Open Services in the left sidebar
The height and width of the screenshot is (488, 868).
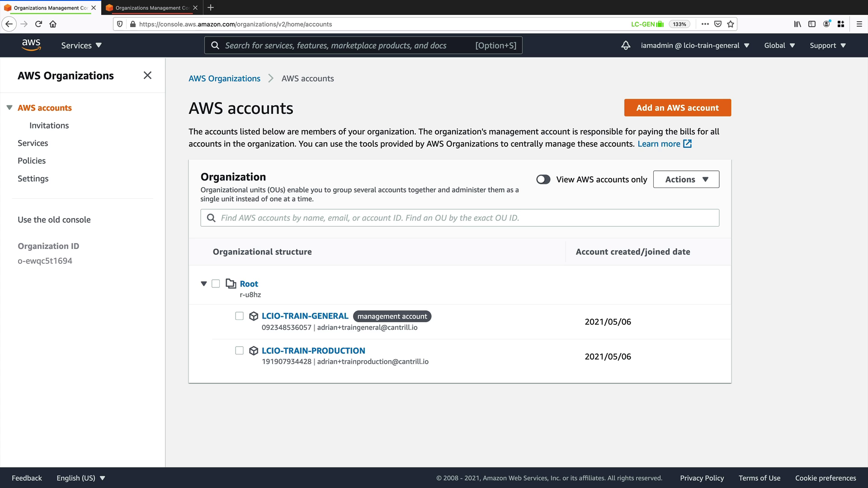click(33, 143)
